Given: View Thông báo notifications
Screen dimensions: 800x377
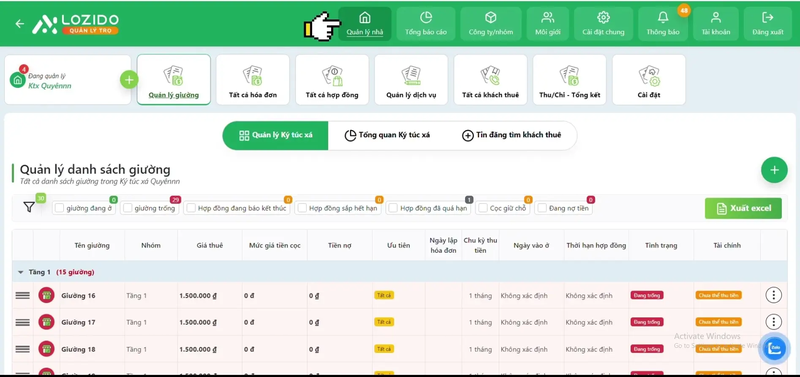Looking at the screenshot, I should point(663,24).
